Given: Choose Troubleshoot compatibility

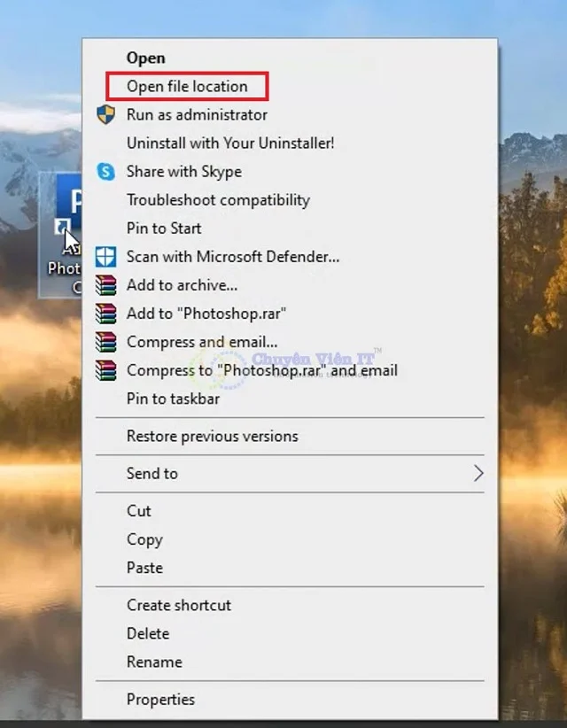Looking at the screenshot, I should coord(218,200).
